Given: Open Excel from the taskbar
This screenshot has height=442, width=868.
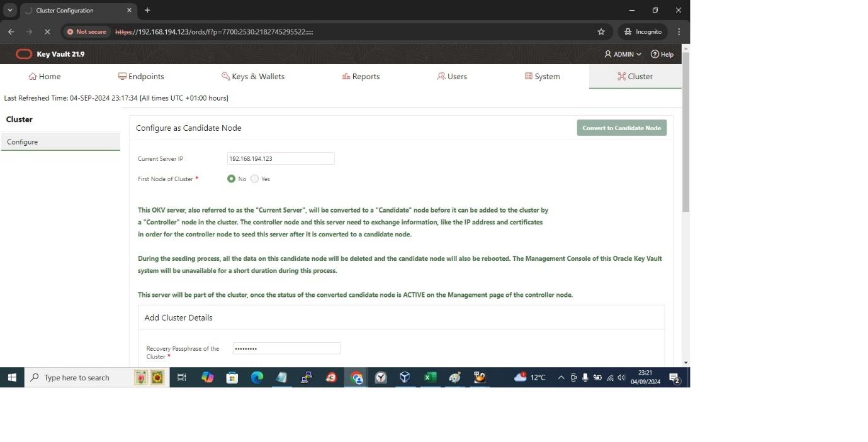Looking at the screenshot, I should (x=430, y=377).
